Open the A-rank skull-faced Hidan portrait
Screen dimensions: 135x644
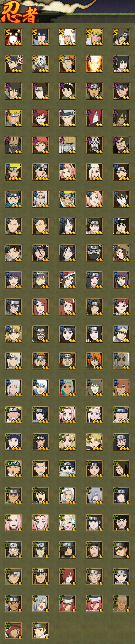pos(94,145)
